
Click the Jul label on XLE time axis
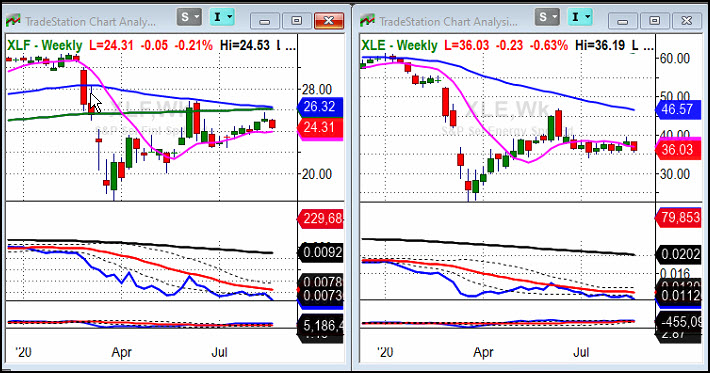click(581, 352)
